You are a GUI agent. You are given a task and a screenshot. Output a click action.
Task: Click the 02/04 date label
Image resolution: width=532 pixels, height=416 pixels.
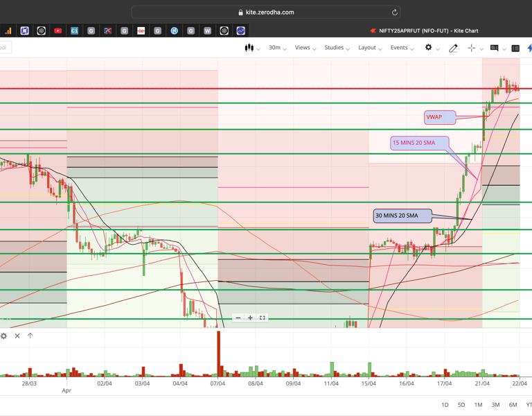[104, 383]
